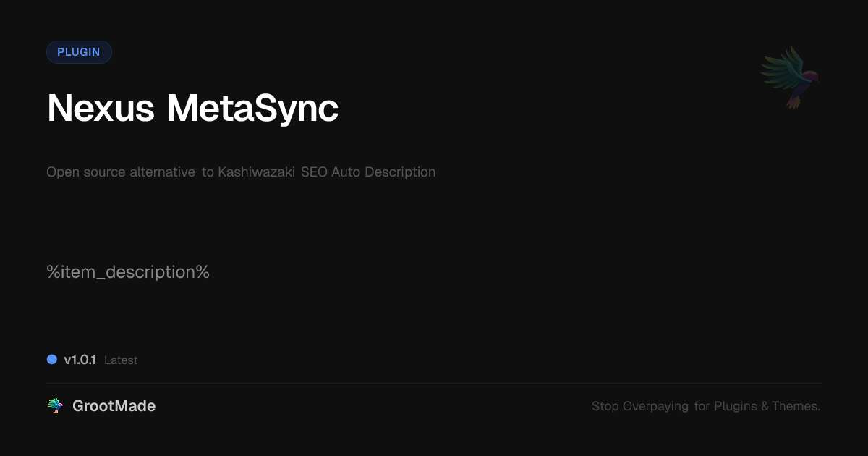Click the word Plugins in the tagline
Image resolution: width=868 pixels, height=456 pixels.
click(735, 407)
